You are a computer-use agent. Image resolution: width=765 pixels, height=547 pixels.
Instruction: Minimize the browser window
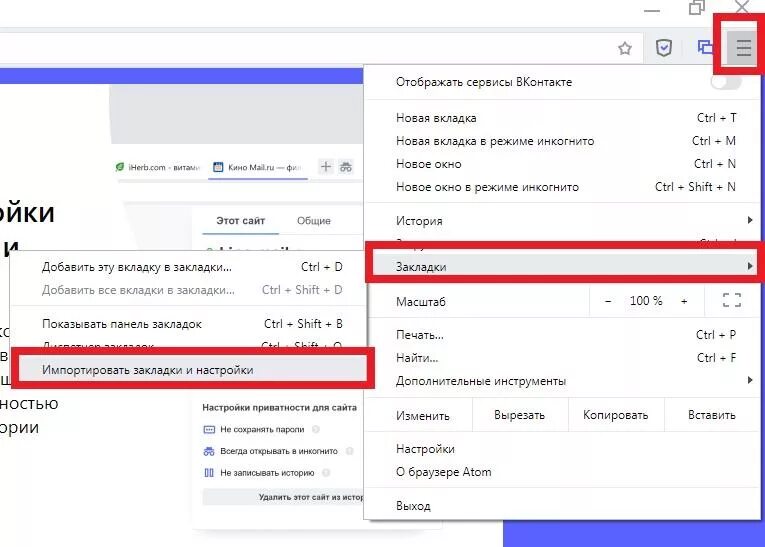click(652, 10)
